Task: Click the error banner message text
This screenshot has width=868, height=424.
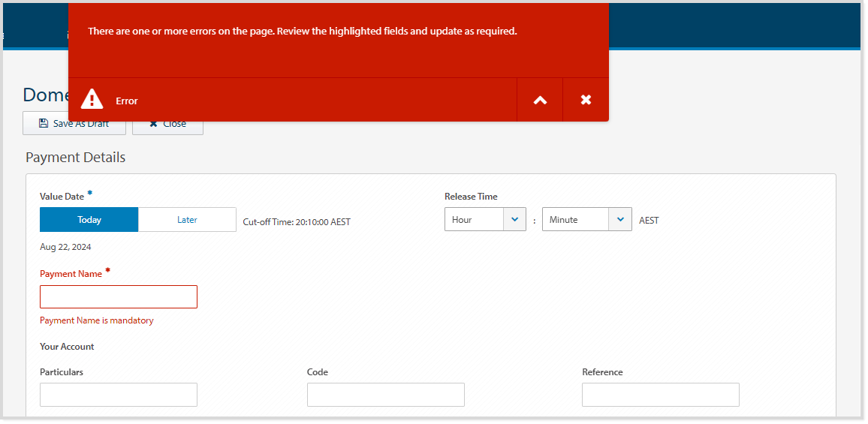Action: [x=302, y=32]
